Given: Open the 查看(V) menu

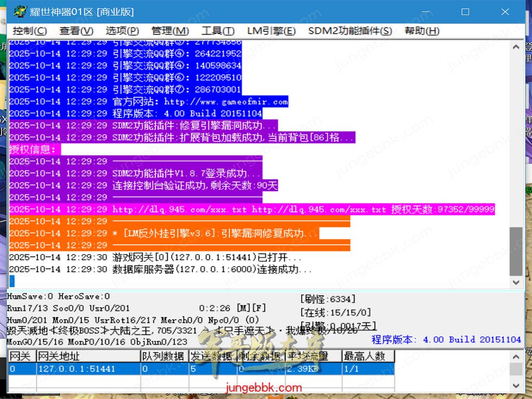Looking at the screenshot, I should click(76, 31).
